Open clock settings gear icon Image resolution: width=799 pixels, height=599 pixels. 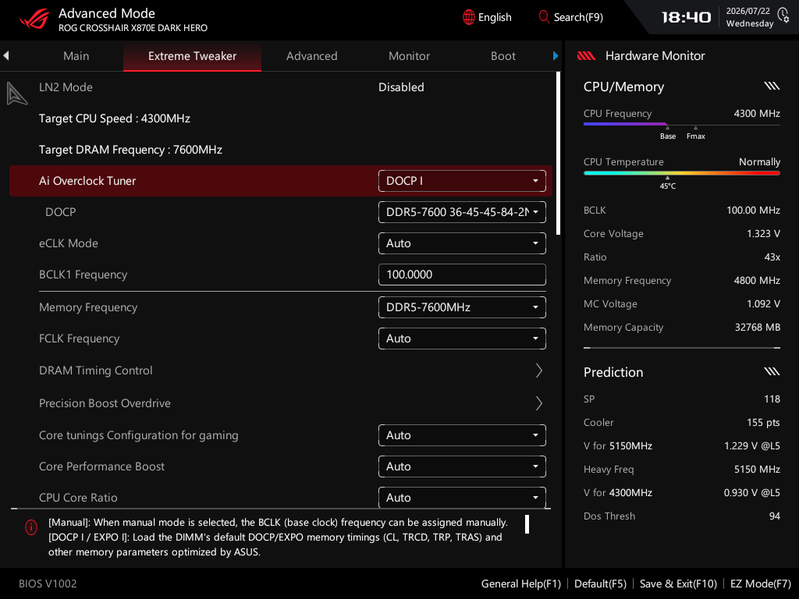pyautogui.click(x=784, y=15)
